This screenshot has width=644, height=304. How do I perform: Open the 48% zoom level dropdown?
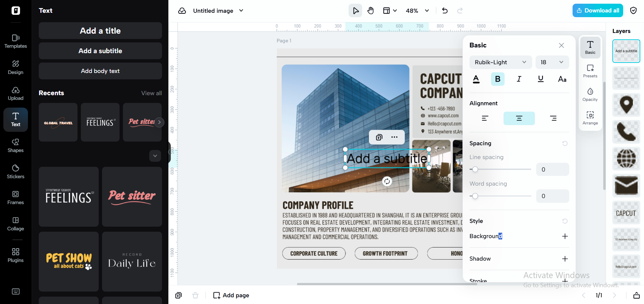point(417,10)
